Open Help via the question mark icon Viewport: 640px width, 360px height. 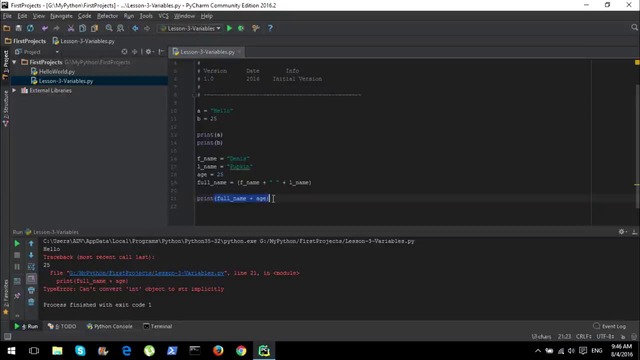(x=270, y=28)
